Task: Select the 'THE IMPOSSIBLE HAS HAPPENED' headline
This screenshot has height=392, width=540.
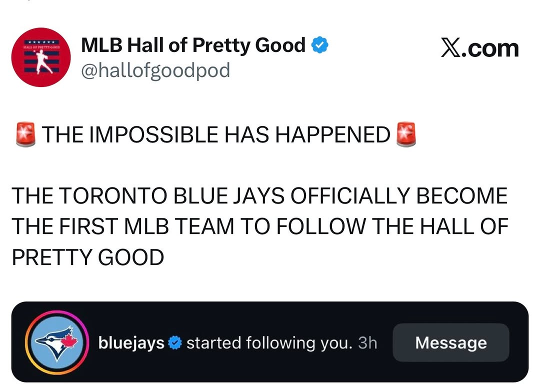Action: (216, 134)
